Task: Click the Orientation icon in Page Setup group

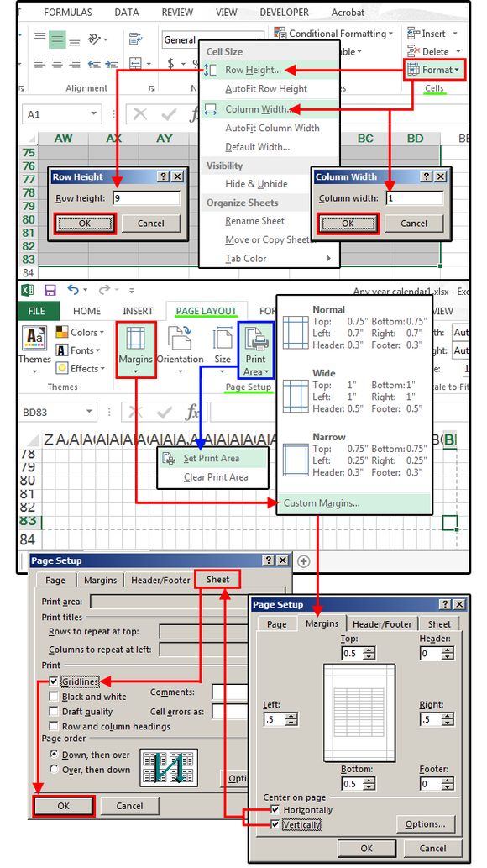Action: (180, 339)
